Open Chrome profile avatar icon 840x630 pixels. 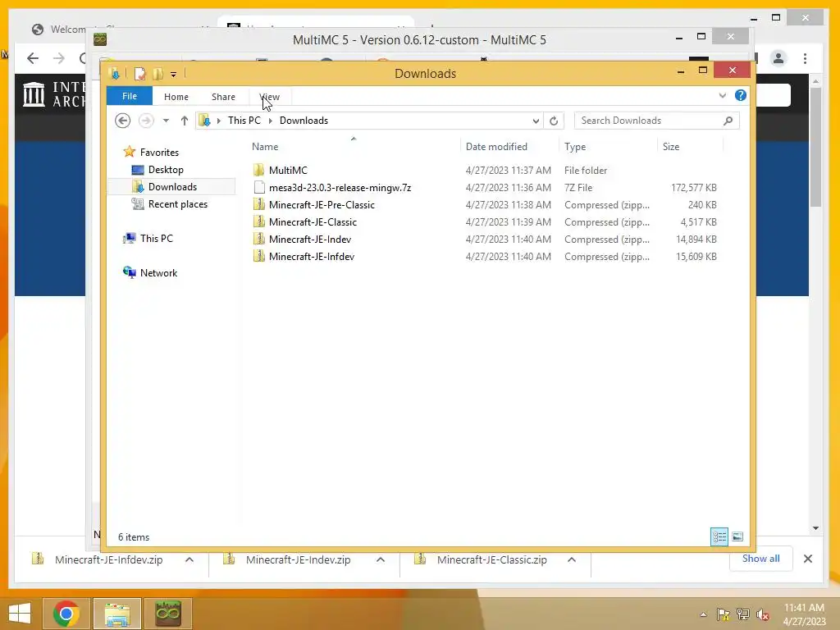point(778,58)
